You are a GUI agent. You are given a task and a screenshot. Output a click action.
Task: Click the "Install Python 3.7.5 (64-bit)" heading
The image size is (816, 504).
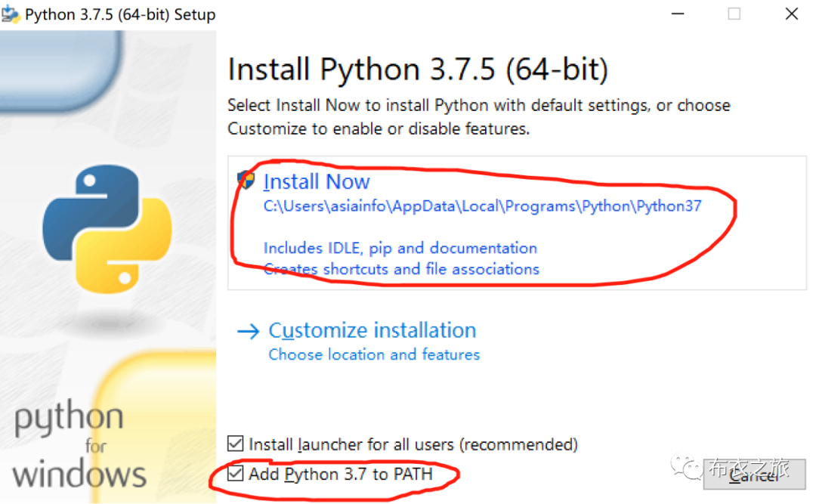[418, 70]
